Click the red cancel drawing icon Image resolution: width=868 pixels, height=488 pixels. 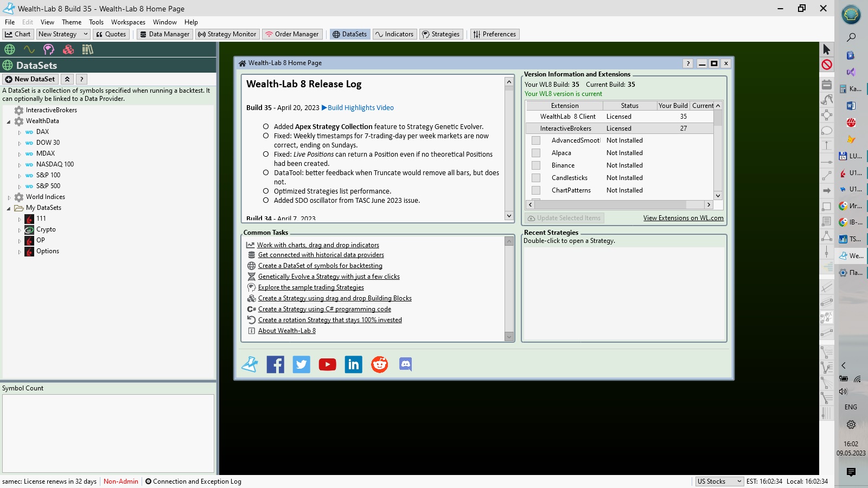click(827, 65)
